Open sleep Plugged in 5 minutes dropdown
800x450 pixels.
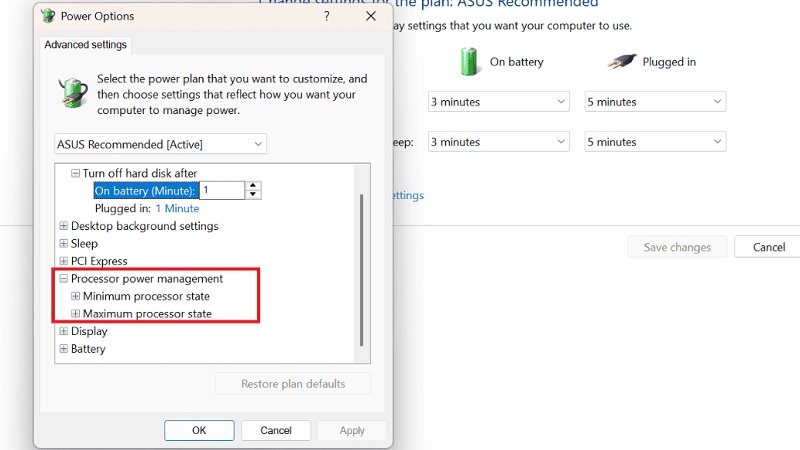click(x=655, y=142)
